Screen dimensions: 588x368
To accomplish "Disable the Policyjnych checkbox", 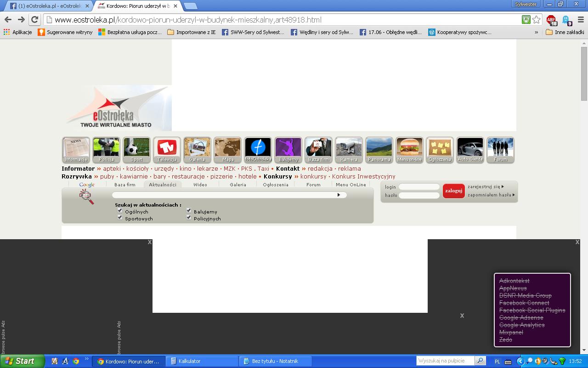I will (189, 218).
